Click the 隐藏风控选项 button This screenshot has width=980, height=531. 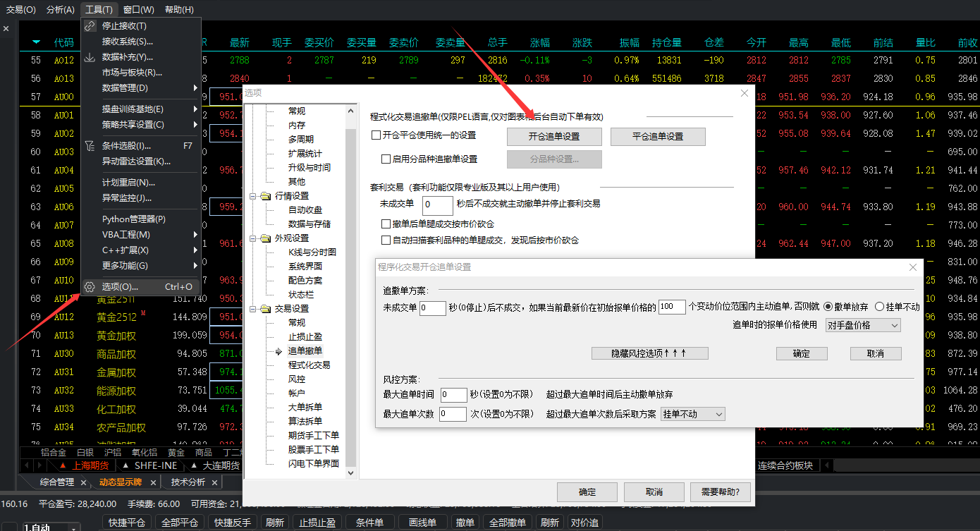(x=649, y=353)
